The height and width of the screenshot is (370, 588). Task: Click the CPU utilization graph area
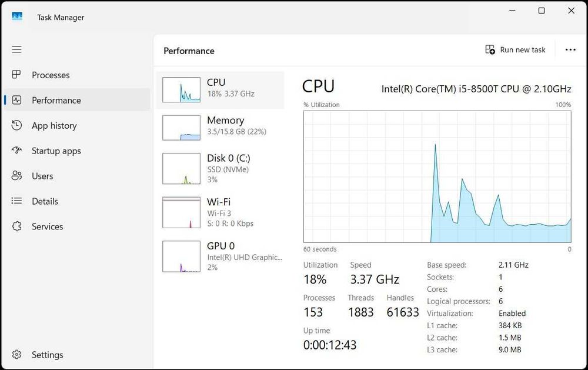click(437, 176)
